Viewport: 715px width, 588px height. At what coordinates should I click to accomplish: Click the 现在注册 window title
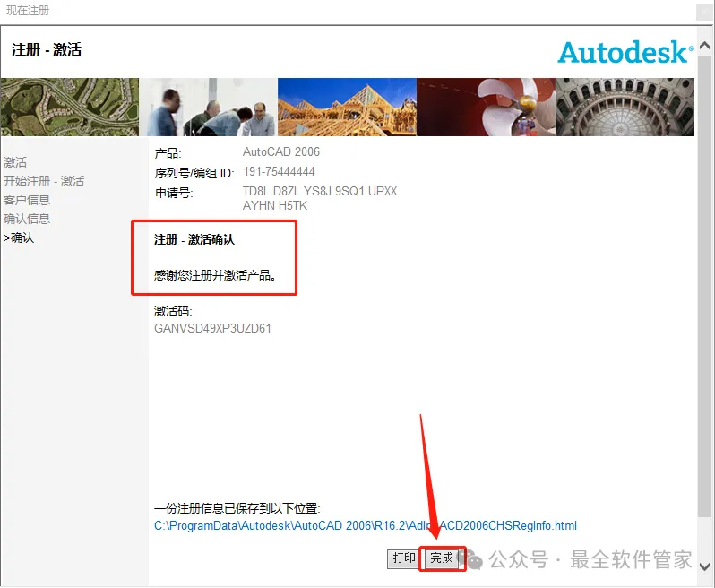click(x=28, y=11)
